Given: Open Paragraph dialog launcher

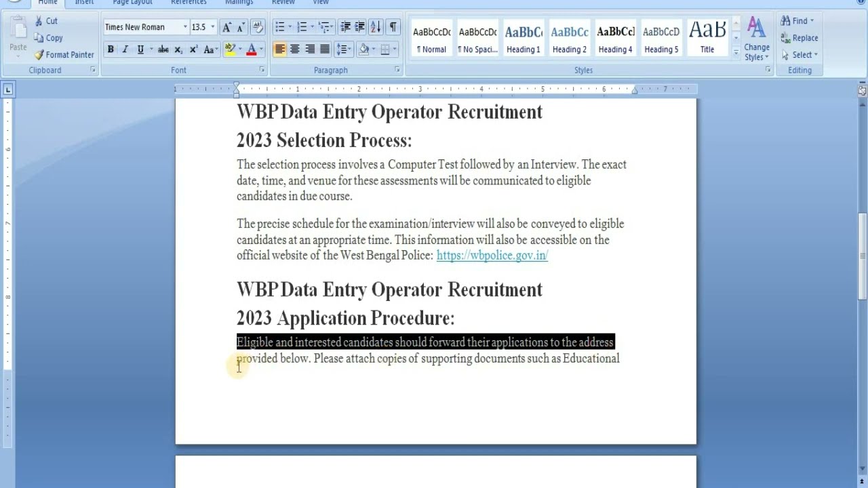Looking at the screenshot, I should 397,70.
